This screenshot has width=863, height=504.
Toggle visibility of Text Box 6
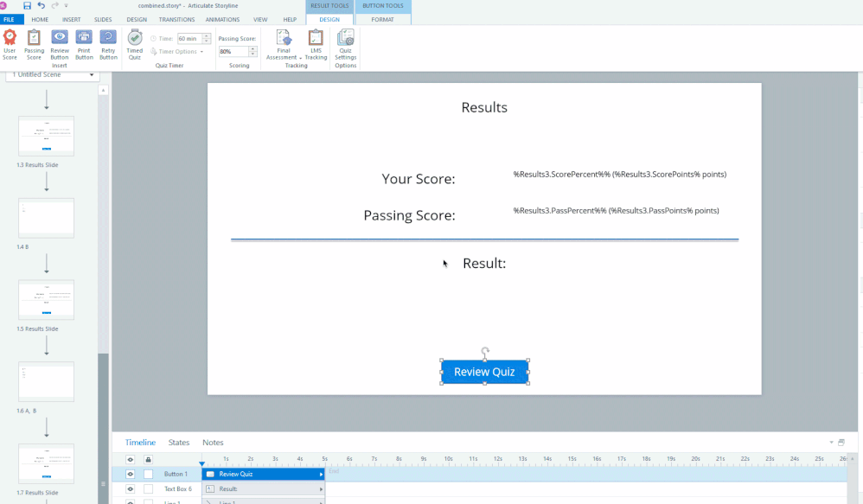coord(131,488)
